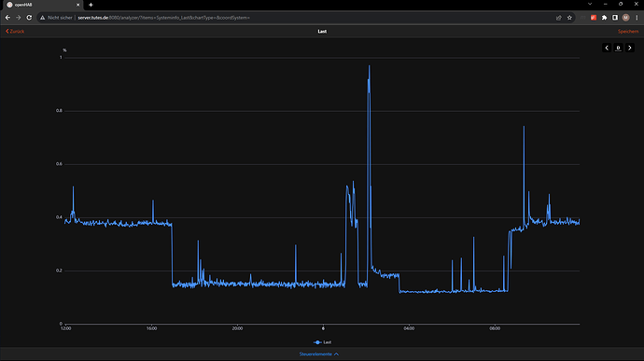Expand the Steuerelemente controls panel
Viewport: 644px width, 361px height.
[x=318, y=354]
